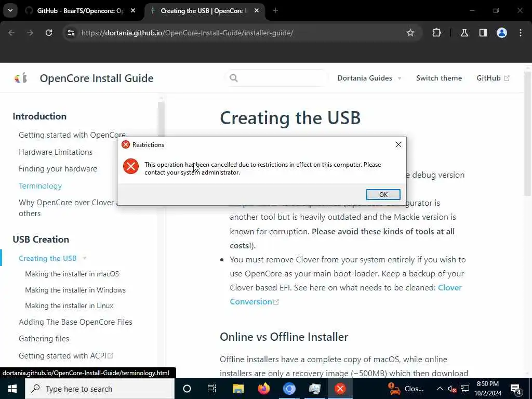Select the red error taskbar item
The image size is (532, 399).
[x=340, y=389]
